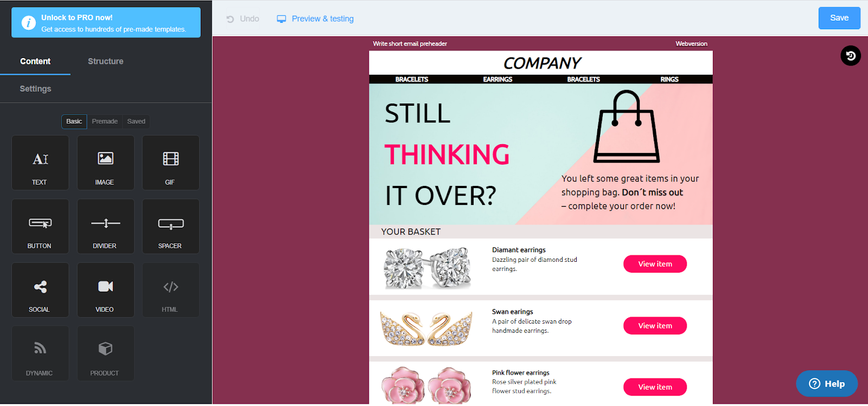Switch to the Structure tab
This screenshot has width=868, height=406.
click(106, 61)
